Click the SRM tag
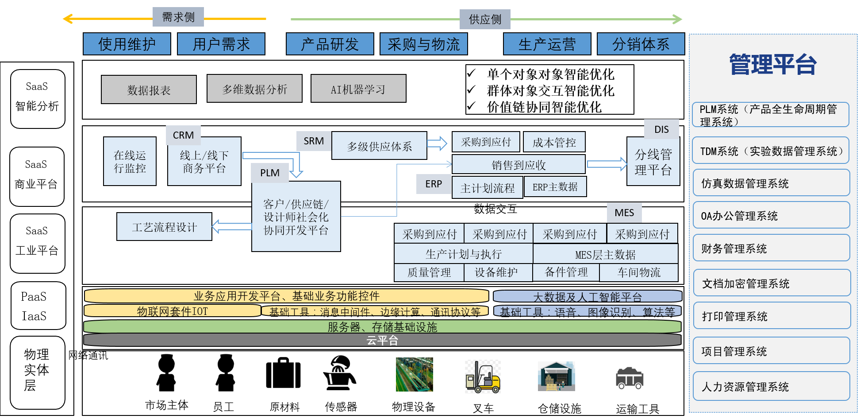This screenshot has height=419, width=868. pos(314,141)
